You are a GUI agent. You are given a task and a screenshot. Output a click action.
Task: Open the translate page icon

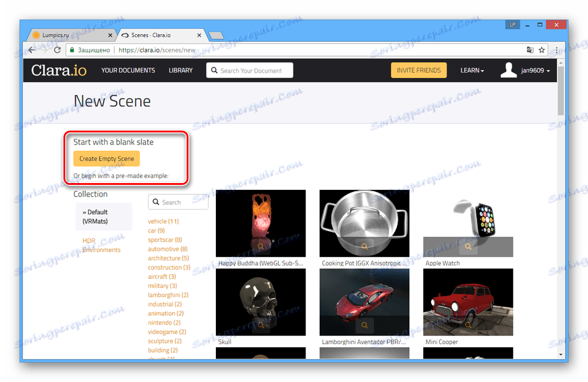530,50
